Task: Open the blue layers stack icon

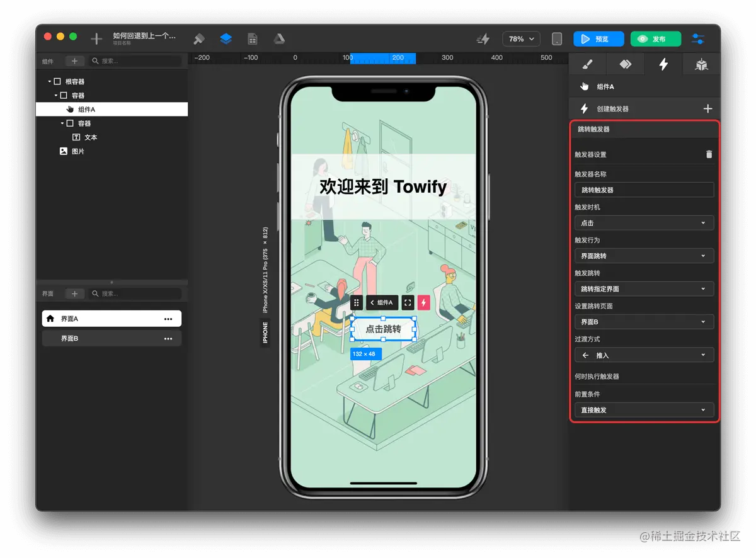Action: [226, 39]
